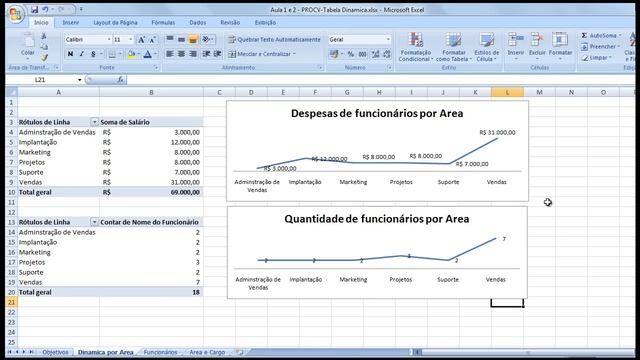Switch to Inserir ribbon tab

[x=71, y=22]
